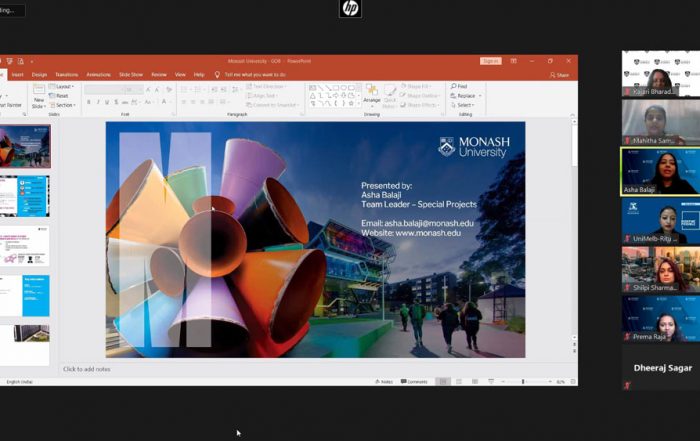Toggle text Shadow formatting
The image size is (700, 441).
tap(116, 102)
